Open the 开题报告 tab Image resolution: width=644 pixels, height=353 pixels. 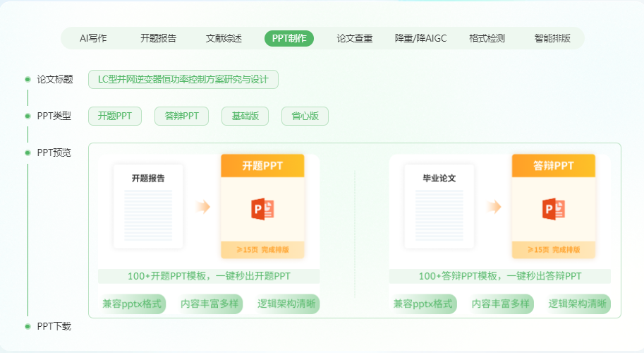click(x=158, y=39)
